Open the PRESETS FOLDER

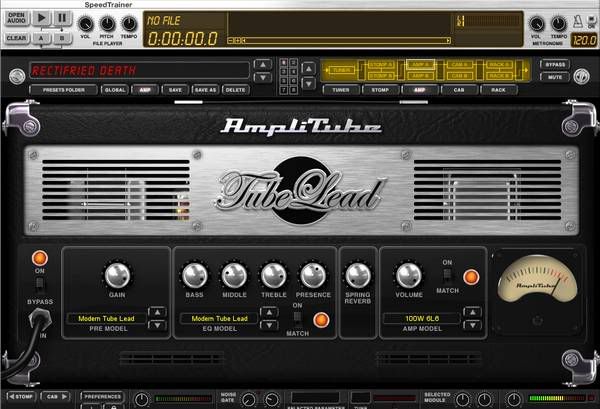coord(64,90)
